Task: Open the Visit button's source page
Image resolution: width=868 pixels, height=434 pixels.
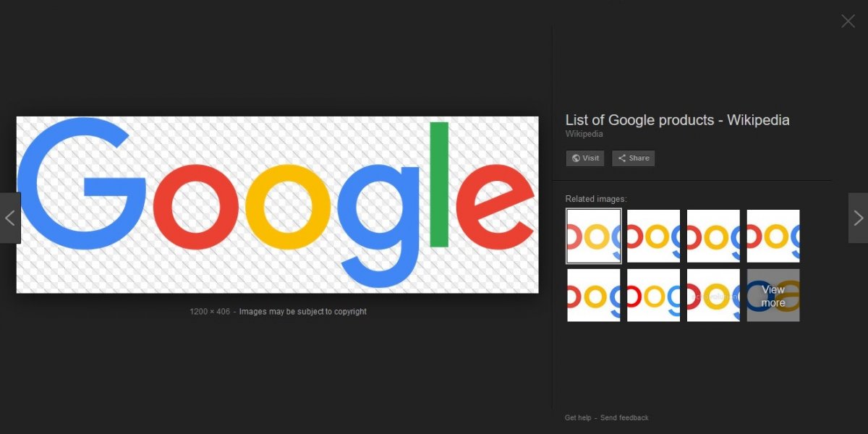Action: point(585,158)
